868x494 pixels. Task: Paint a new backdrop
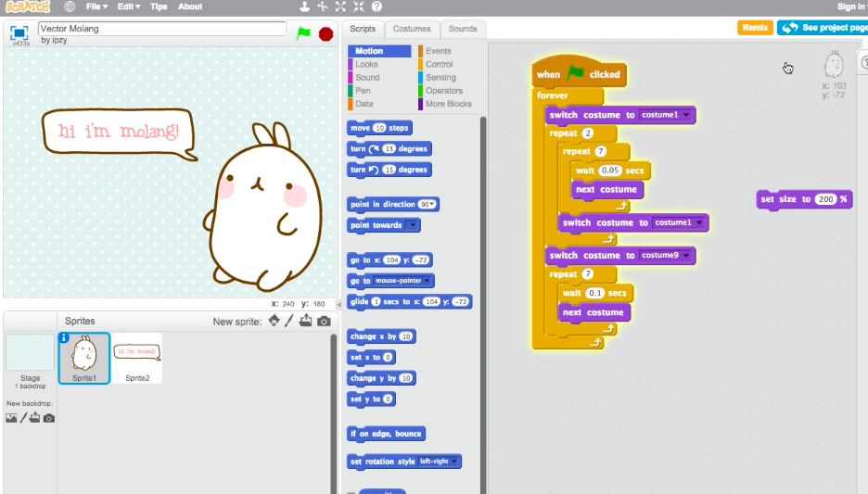23,418
